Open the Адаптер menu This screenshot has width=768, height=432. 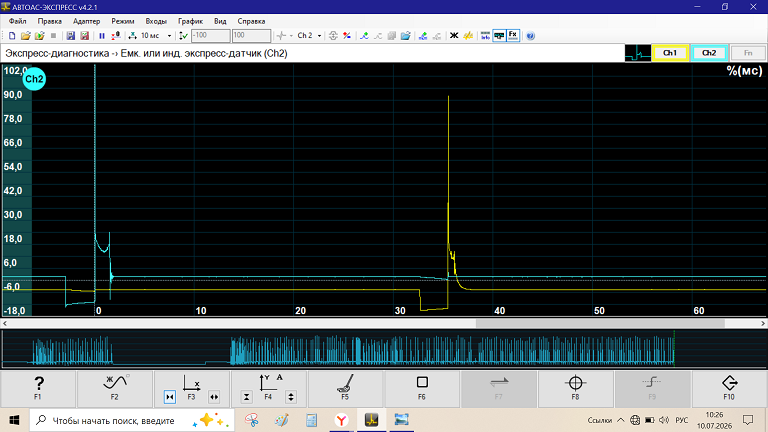(86, 21)
